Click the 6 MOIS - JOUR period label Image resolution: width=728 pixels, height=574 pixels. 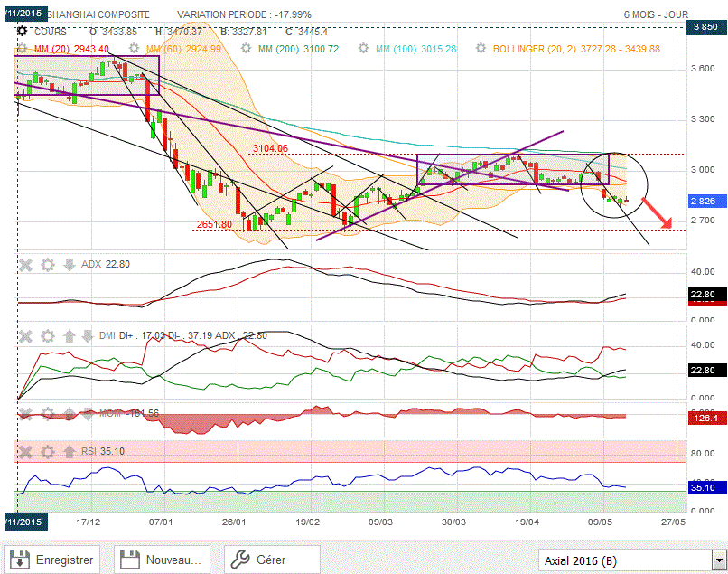[x=656, y=14]
